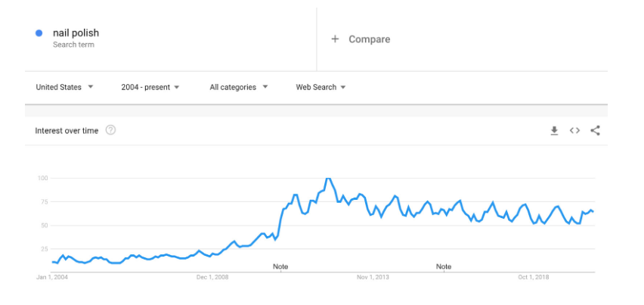Screen dimensions: 644x305
Task: Open the first Note on the chart
Action: [280, 266]
